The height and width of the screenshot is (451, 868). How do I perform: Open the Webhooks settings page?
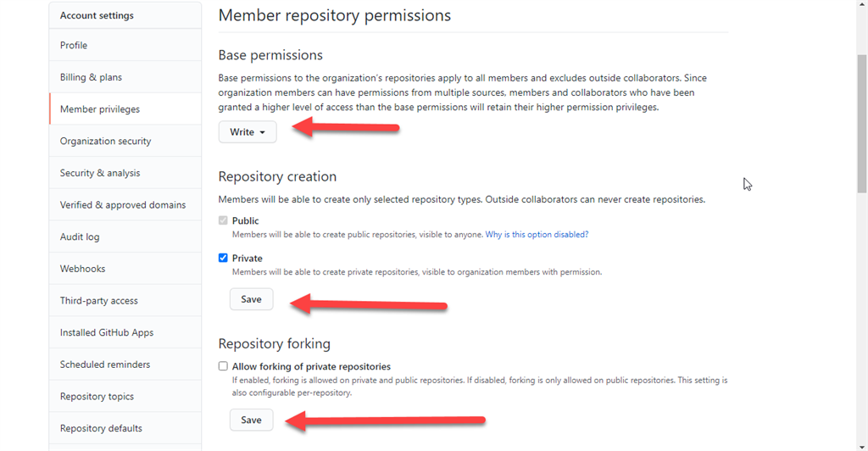(82, 269)
